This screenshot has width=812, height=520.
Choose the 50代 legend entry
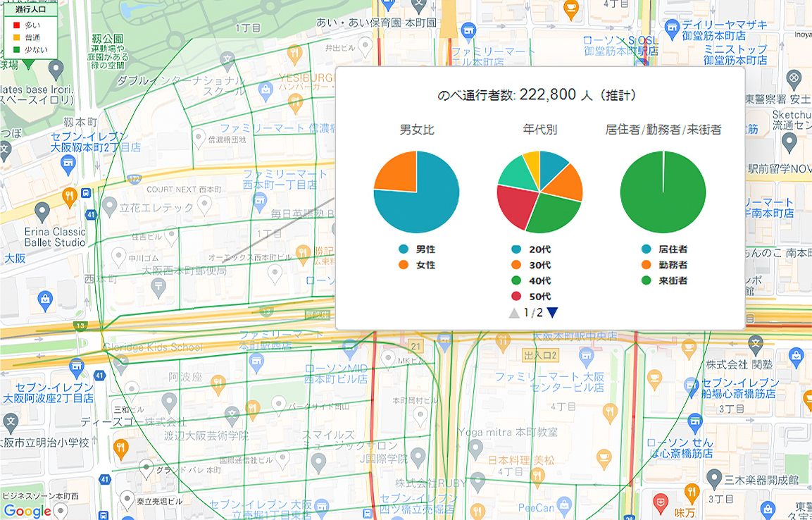[x=531, y=296]
